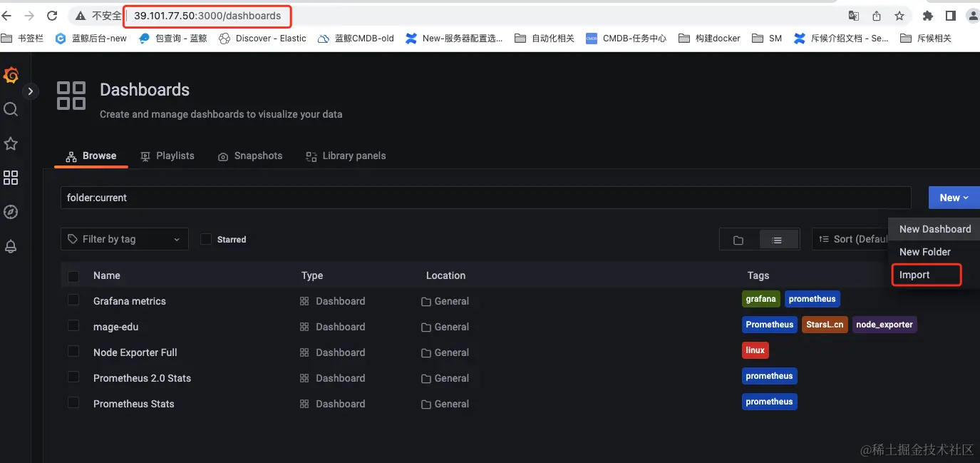Click the translate page icon in address bar
980x463 pixels.
click(x=853, y=16)
